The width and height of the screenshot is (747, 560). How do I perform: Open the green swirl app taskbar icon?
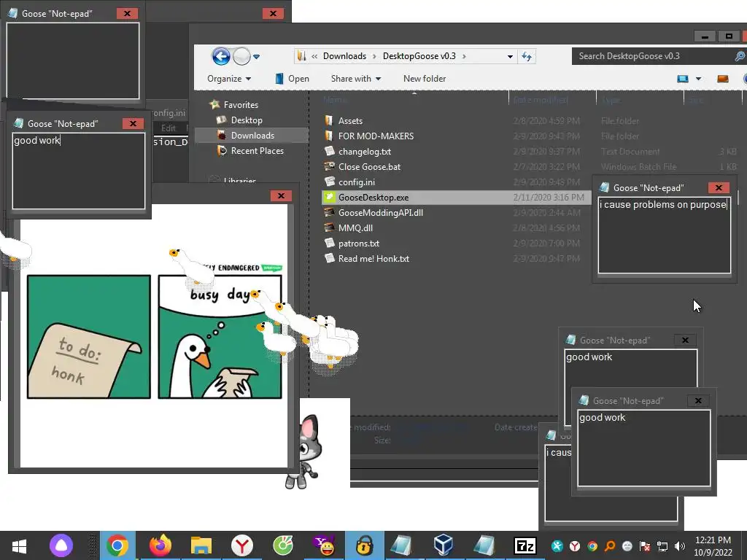[283, 545]
